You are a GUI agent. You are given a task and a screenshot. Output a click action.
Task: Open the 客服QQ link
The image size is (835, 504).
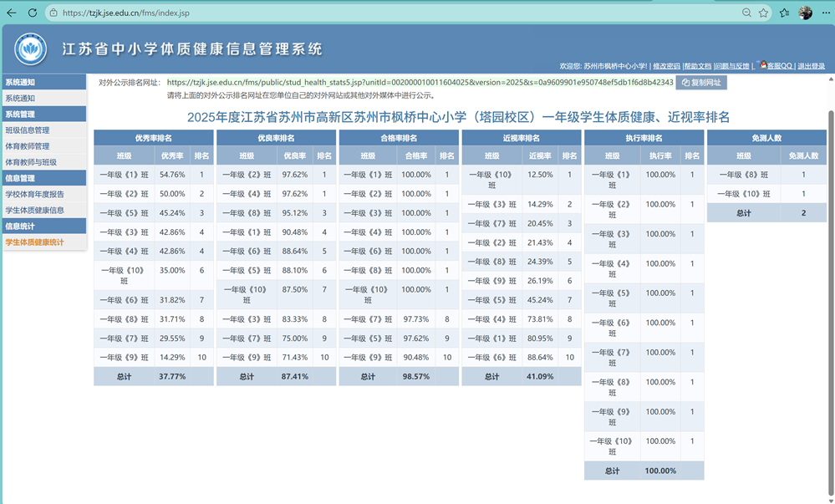tap(780, 66)
